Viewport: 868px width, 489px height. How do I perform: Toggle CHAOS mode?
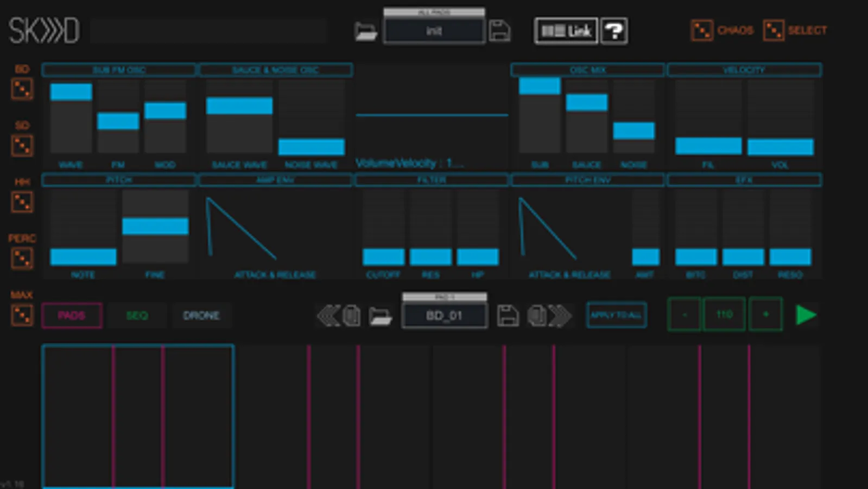point(722,30)
